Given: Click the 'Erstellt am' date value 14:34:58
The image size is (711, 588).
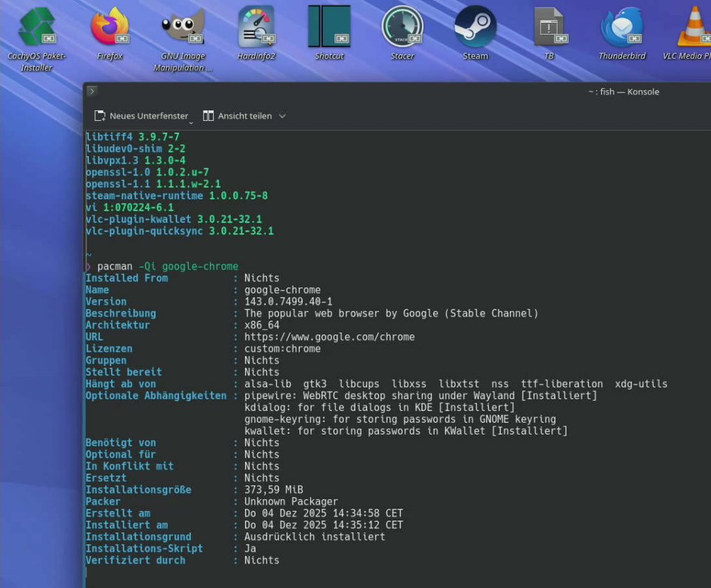Looking at the screenshot, I should click(324, 513).
